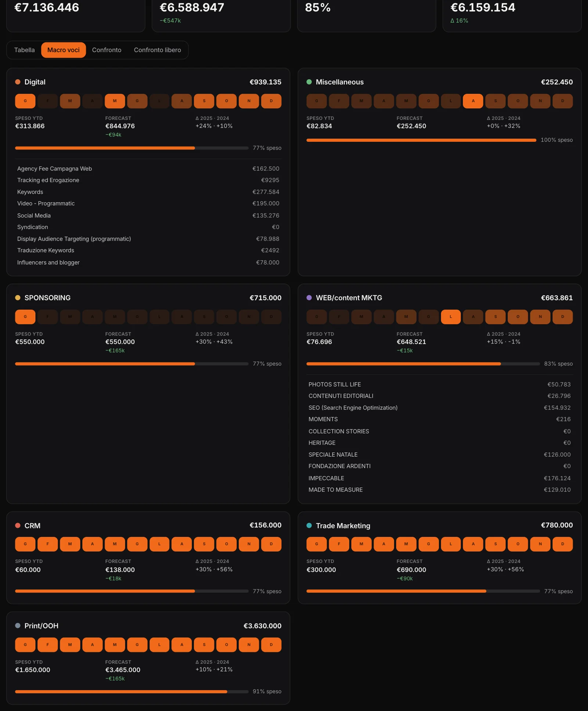Click the red dot next to CRM
The width and height of the screenshot is (588, 711).
click(18, 525)
